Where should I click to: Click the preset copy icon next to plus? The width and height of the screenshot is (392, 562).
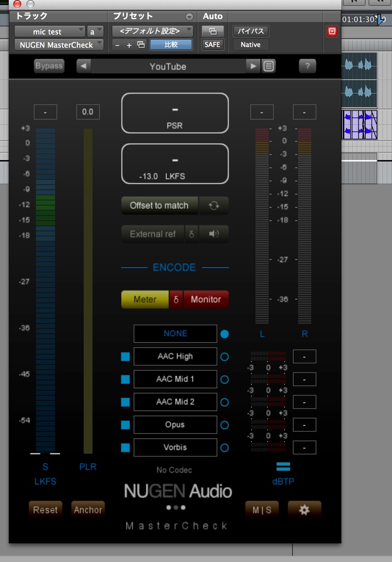[x=141, y=44]
